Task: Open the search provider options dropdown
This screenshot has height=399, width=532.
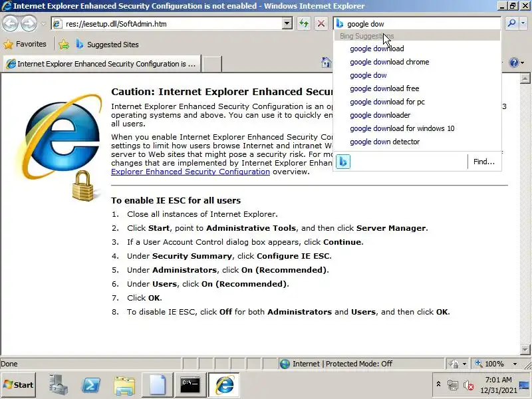Action: [x=523, y=23]
